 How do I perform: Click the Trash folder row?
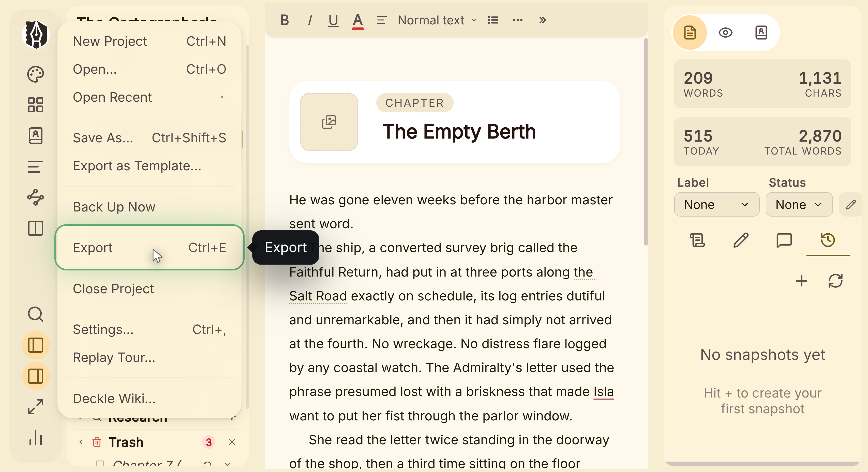157,442
